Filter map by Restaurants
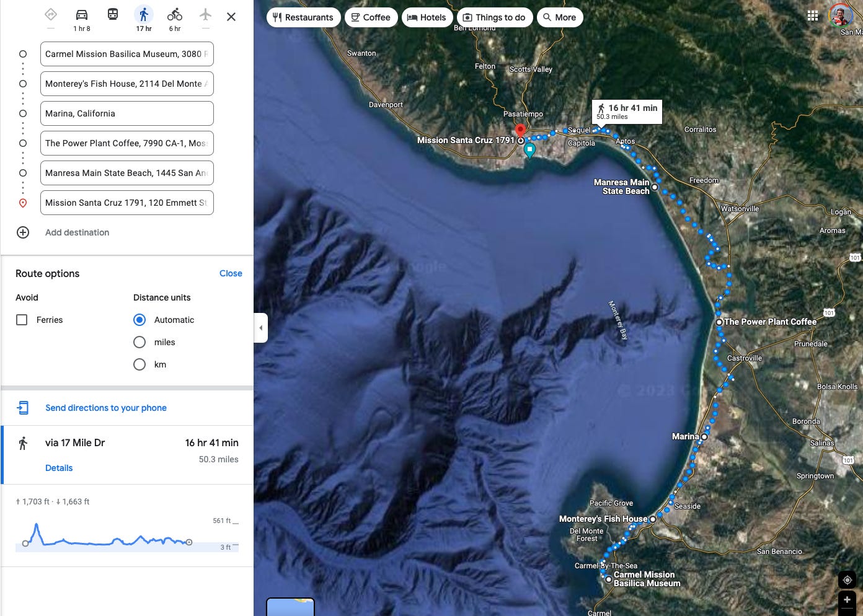 pos(303,17)
